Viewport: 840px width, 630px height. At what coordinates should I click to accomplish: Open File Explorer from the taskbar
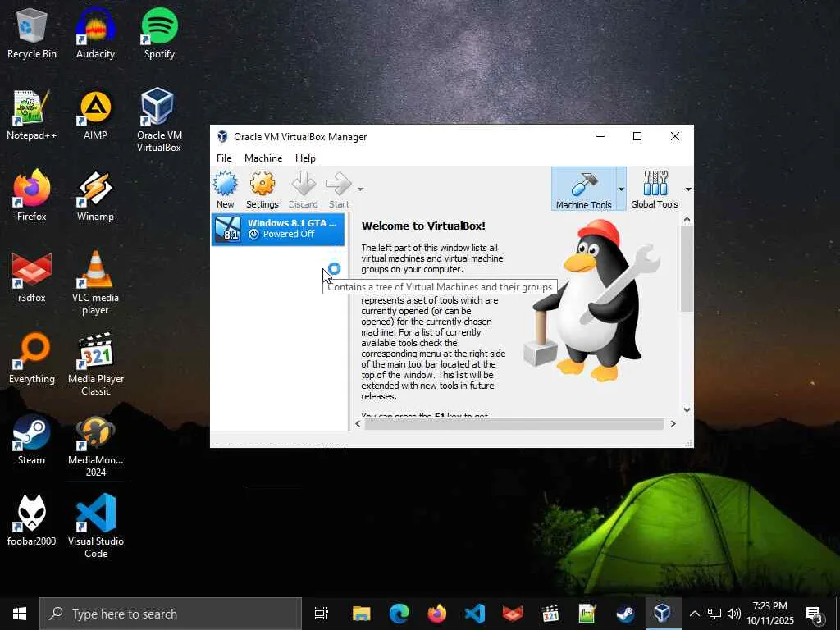[362, 614]
